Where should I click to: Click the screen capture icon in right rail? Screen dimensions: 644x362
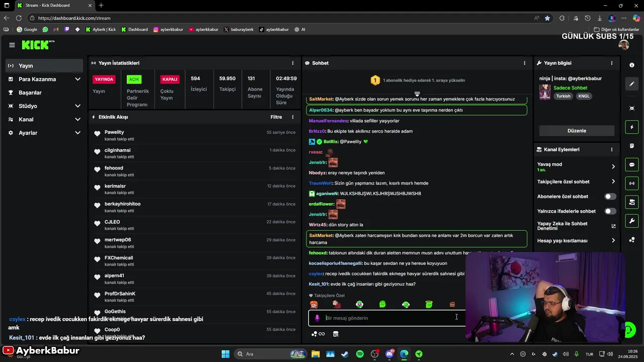pyautogui.click(x=632, y=109)
